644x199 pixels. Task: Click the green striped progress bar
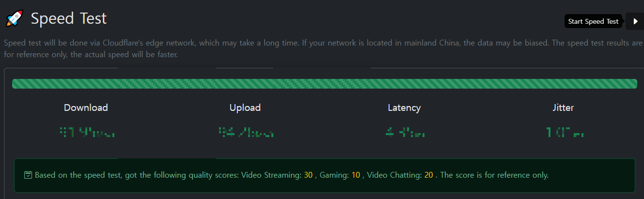[324, 84]
